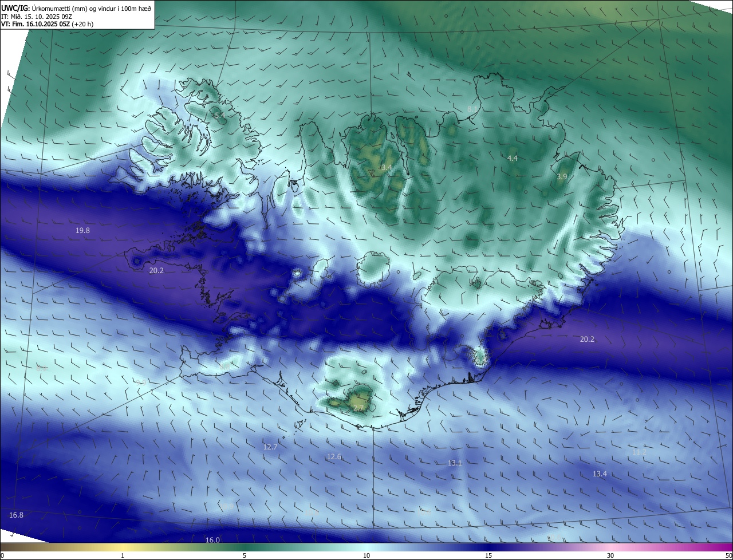Click the colorbar tick labeled 50
This screenshot has height=560, width=733.
pos(728,555)
